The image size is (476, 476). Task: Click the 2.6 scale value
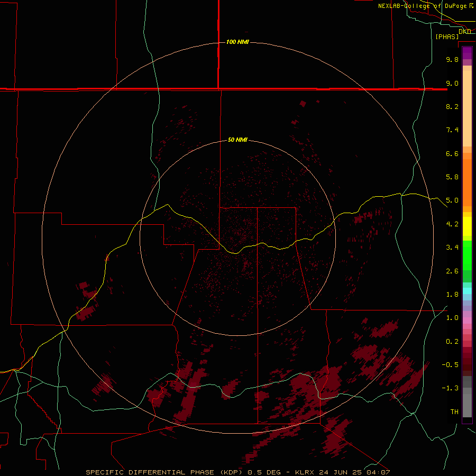(x=452, y=271)
